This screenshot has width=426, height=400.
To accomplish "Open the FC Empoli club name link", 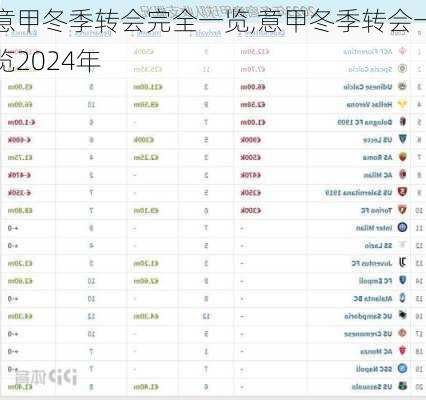I will [x=375, y=281].
